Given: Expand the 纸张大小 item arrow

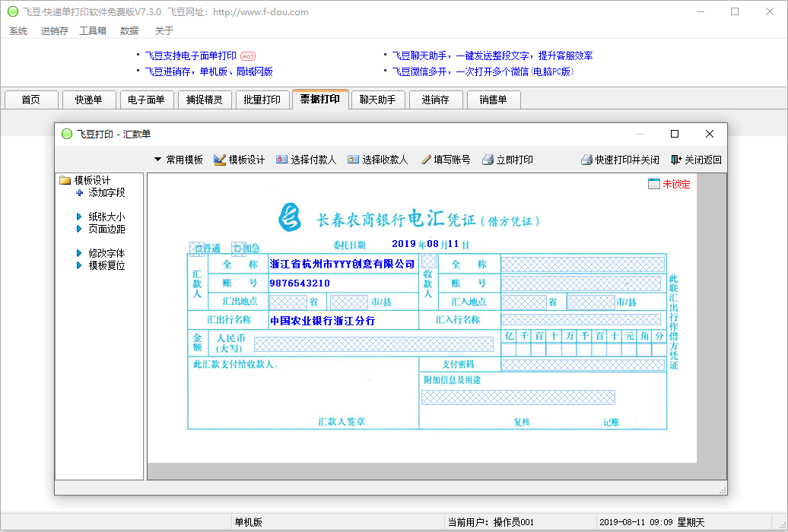Looking at the screenshot, I should pos(79,217).
